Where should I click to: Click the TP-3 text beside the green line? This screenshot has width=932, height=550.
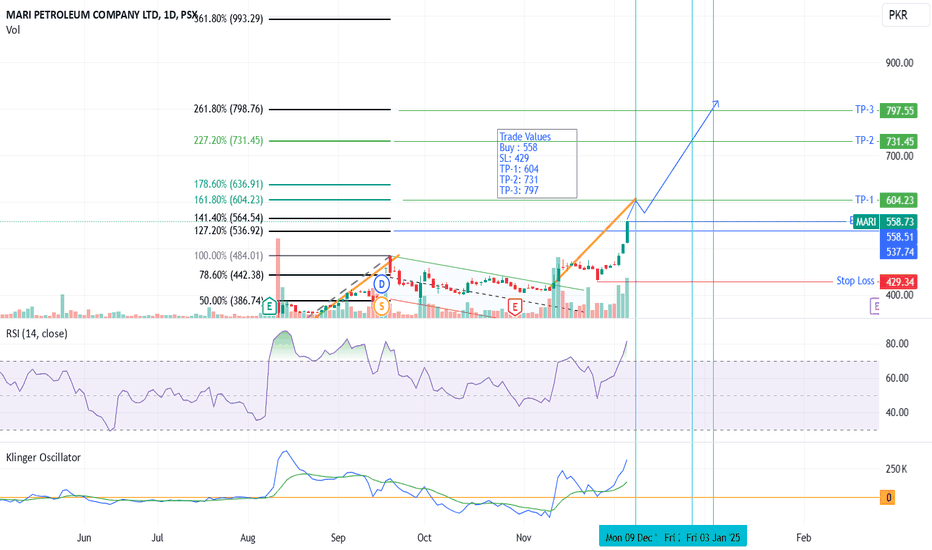pos(864,109)
